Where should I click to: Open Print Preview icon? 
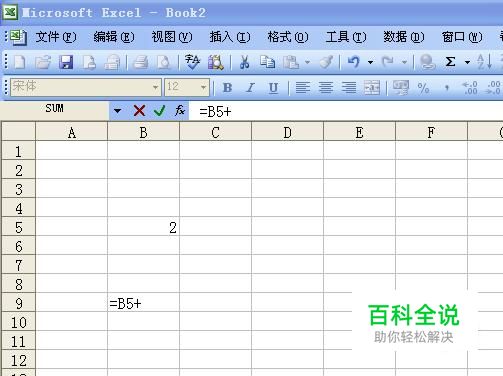(x=164, y=62)
